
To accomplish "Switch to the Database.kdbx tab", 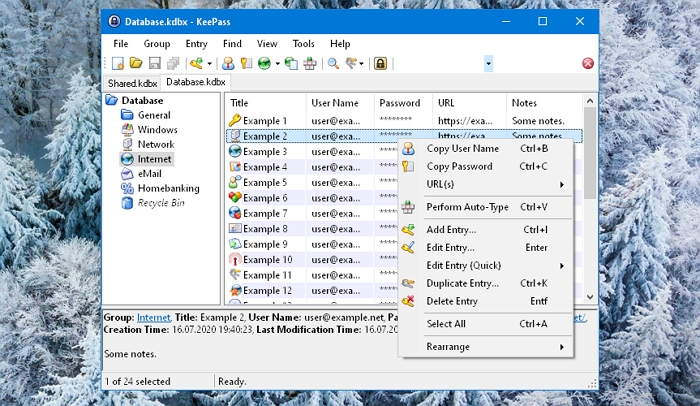I will (196, 82).
